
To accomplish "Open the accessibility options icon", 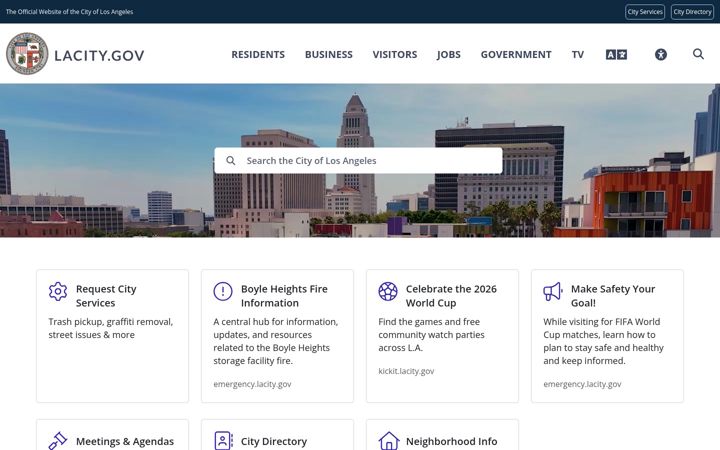I will tap(661, 55).
